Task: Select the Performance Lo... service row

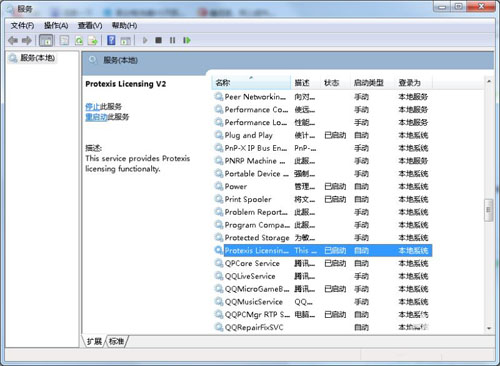Action: pyautogui.click(x=322, y=122)
